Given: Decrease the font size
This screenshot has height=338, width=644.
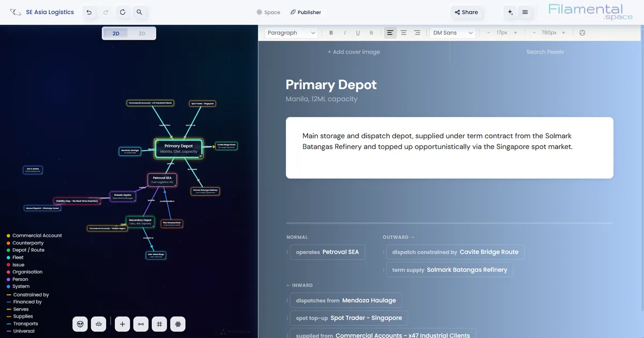Looking at the screenshot, I should pyautogui.click(x=488, y=33).
